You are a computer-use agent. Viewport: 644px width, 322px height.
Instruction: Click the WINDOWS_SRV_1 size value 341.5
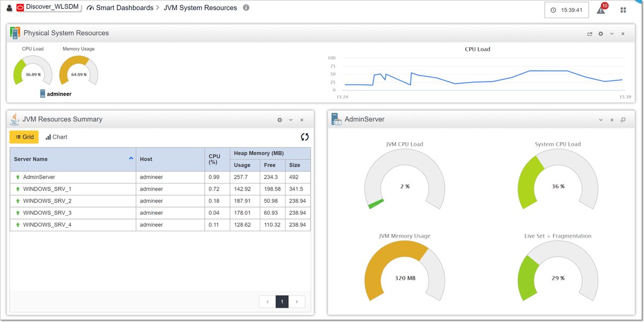click(296, 189)
